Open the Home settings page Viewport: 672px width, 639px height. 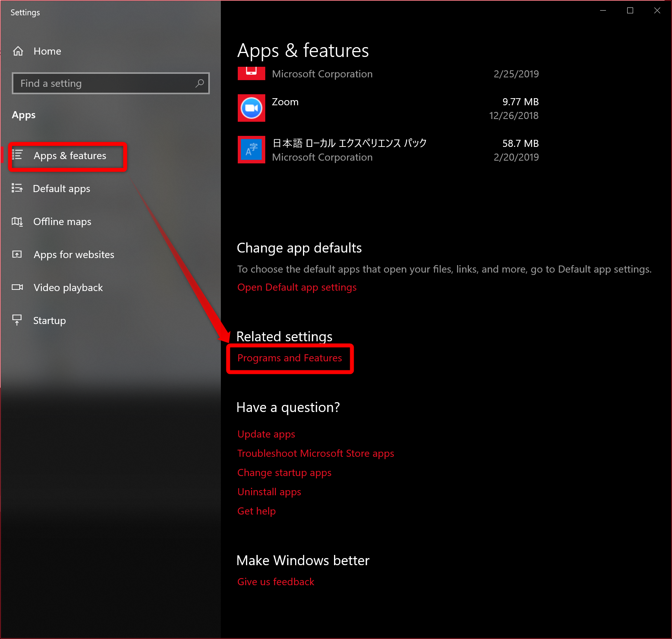coord(47,51)
